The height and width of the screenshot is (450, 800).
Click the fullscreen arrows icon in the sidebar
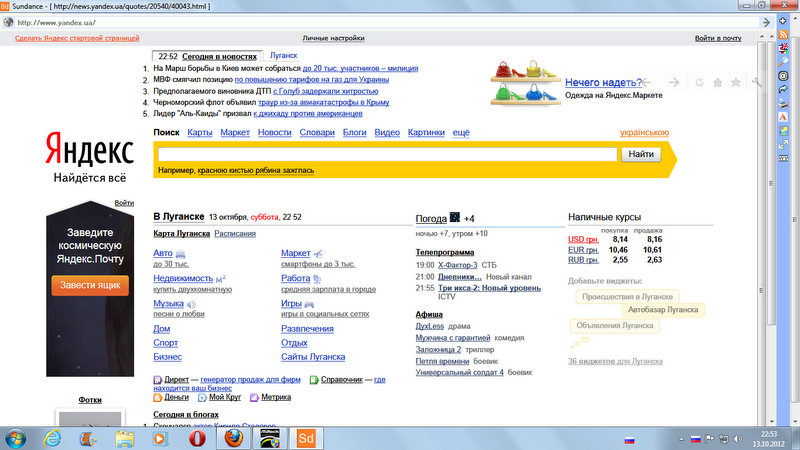tap(783, 144)
